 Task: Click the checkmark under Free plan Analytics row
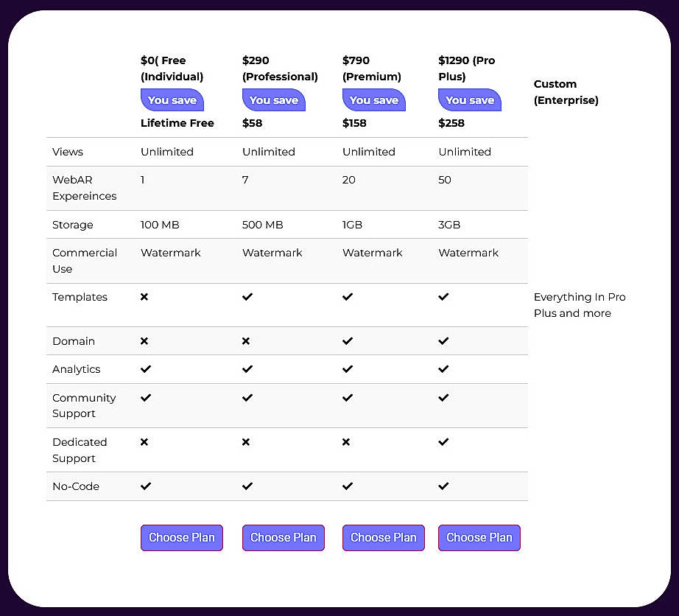[x=146, y=369]
